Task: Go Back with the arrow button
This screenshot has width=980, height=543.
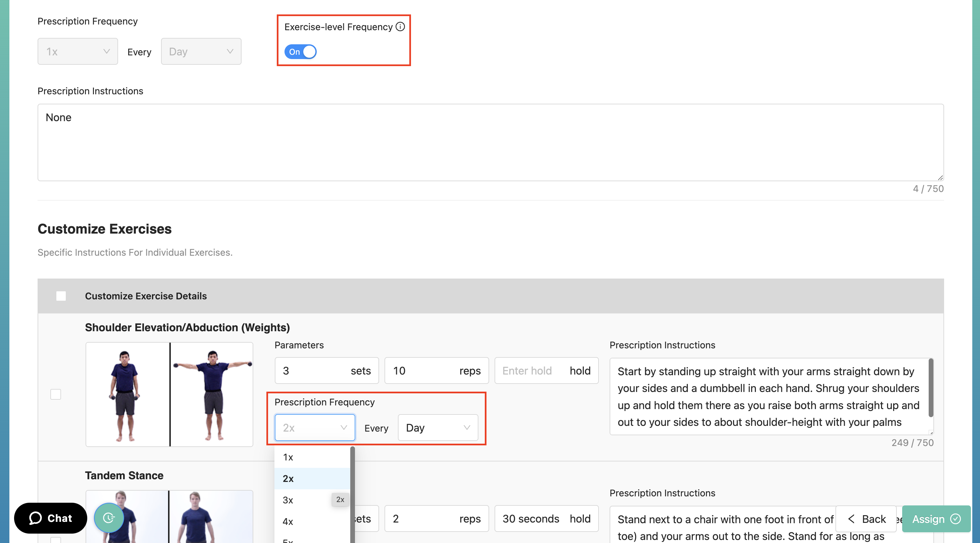Action: point(866,519)
